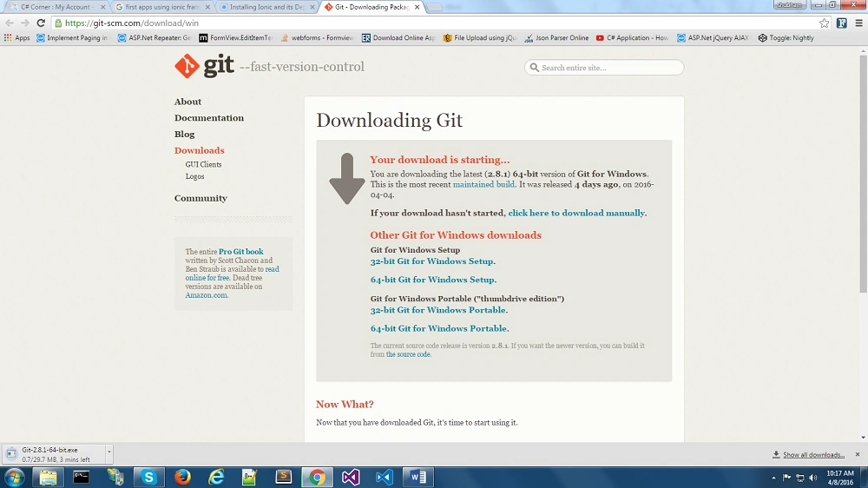The width and height of the screenshot is (868, 488).
Task: Open Downloads in sidebar menu
Action: [x=200, y=150]
